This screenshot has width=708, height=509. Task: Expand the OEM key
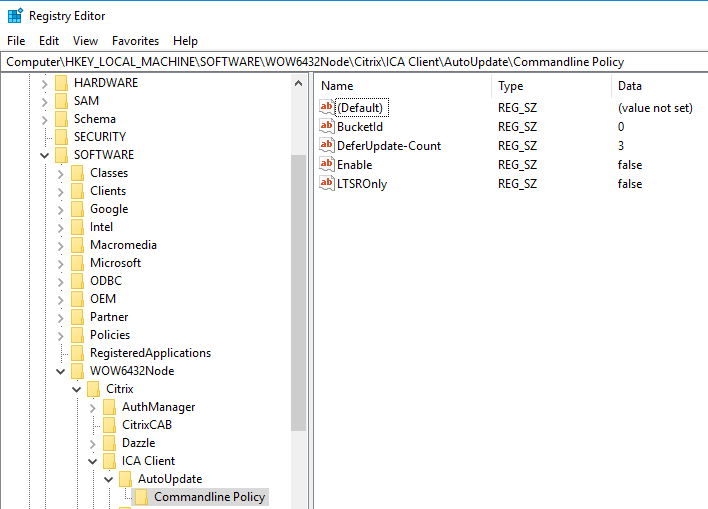61,300
